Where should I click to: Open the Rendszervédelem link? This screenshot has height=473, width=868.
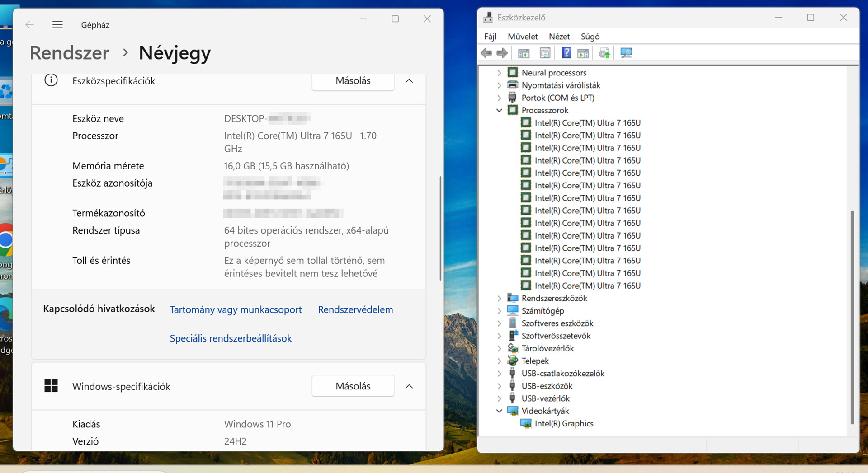[x=355, y=309]
